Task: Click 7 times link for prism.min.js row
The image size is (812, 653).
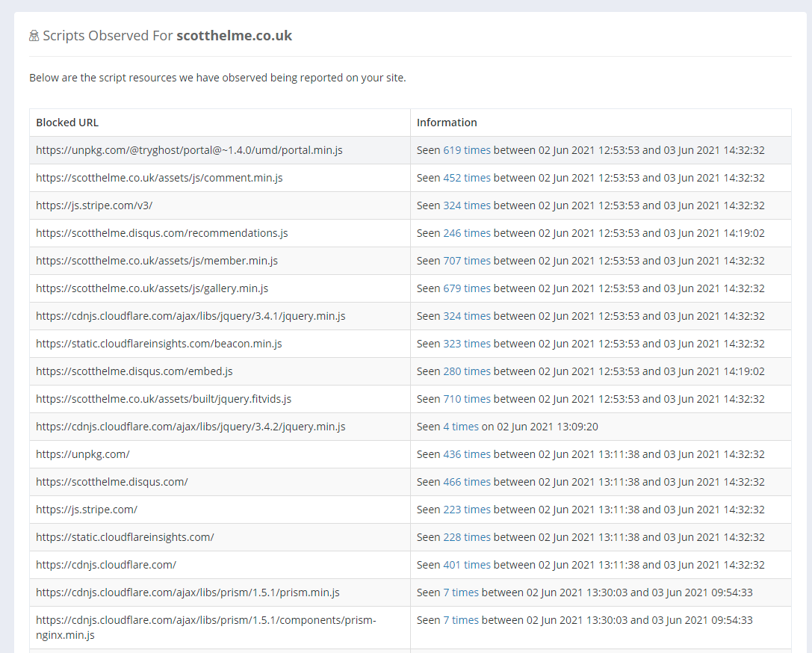Action: 460,592
